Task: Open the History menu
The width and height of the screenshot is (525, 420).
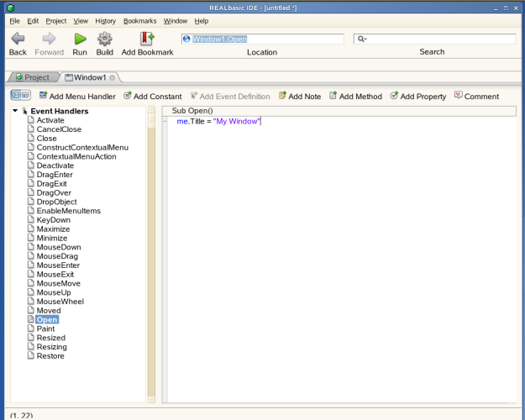Action: point(106,21)
